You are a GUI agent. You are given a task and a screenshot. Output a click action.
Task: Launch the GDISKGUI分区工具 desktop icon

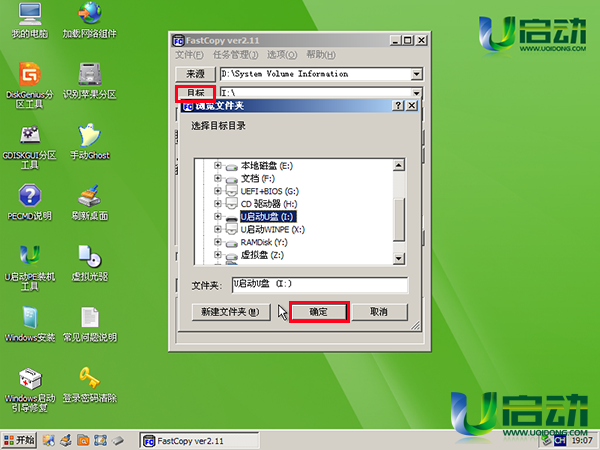[x=30, y=147]
